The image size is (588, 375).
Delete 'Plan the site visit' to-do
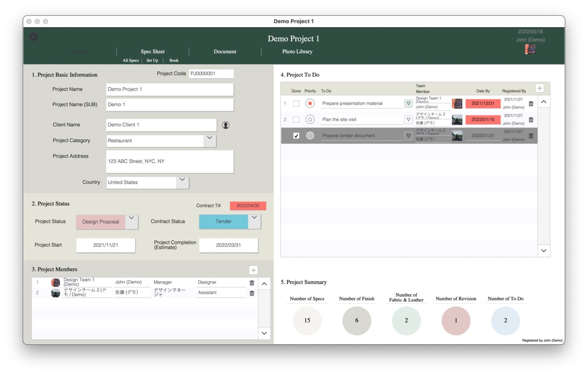(x=531, y=120)
